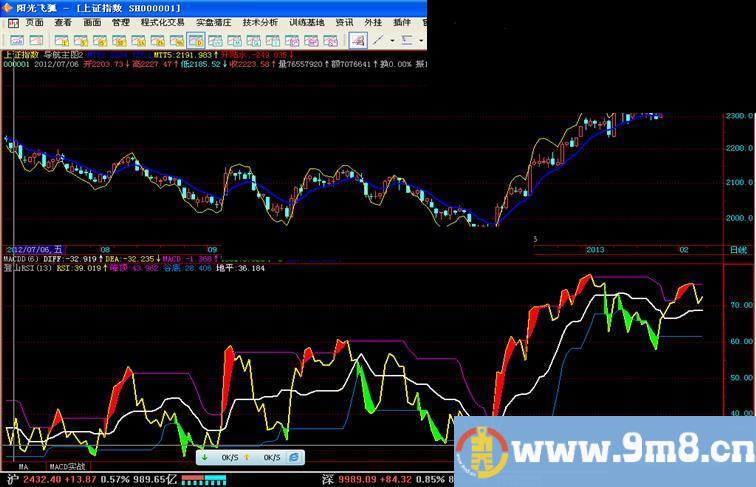Switch to the MACD实战 indicator tab
The image size is (756, 487).
point(68,467)
